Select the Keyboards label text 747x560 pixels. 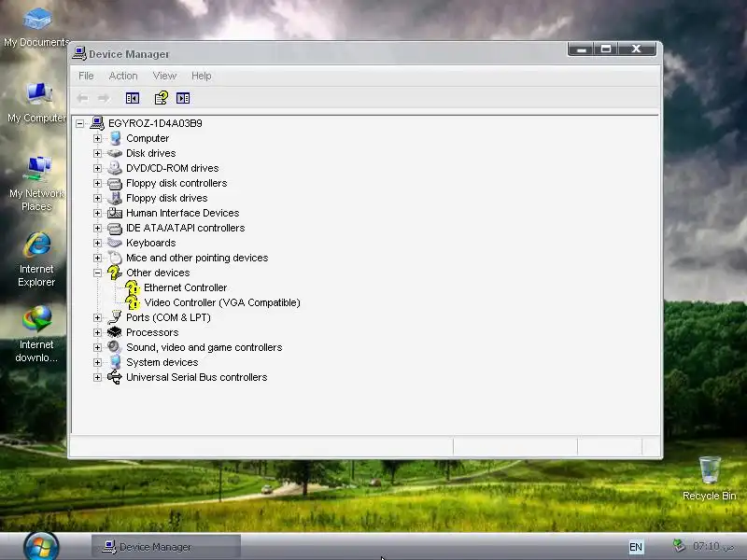click(x=151, y=243)
